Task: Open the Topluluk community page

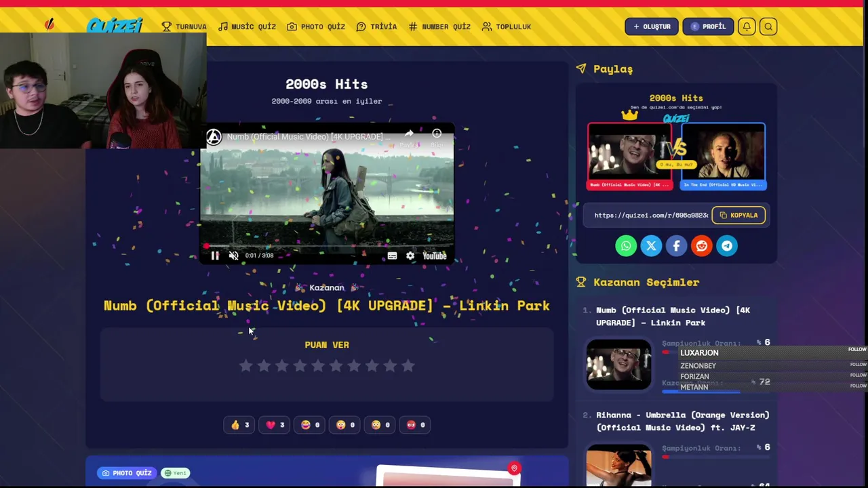Action: click(x=507, y=26)
